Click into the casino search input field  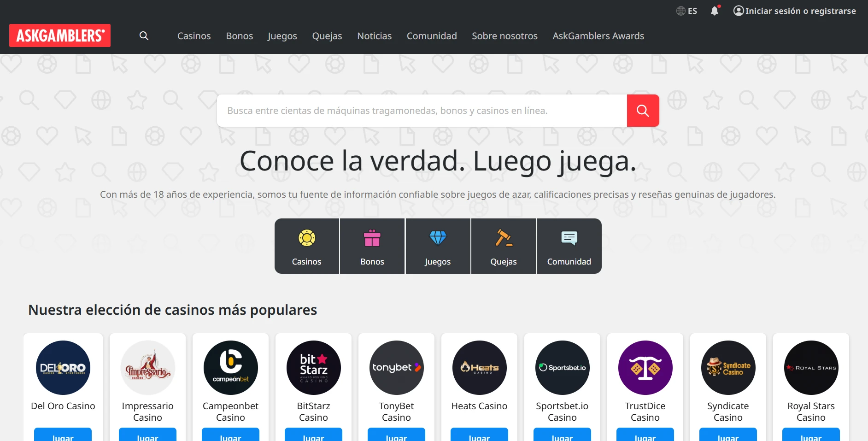pos(422,111)
